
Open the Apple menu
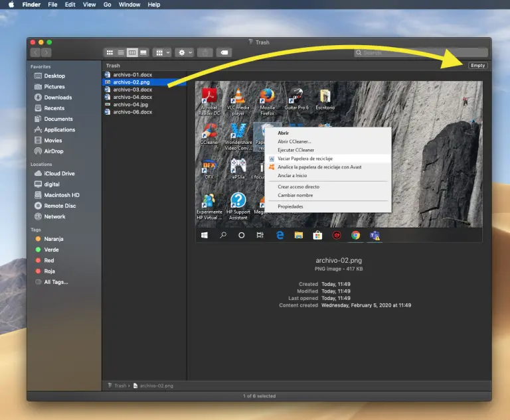coord(11,5)
